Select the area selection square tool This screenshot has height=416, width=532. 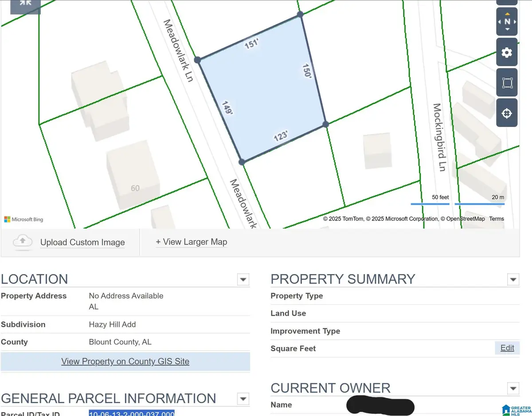coord(507,83)
